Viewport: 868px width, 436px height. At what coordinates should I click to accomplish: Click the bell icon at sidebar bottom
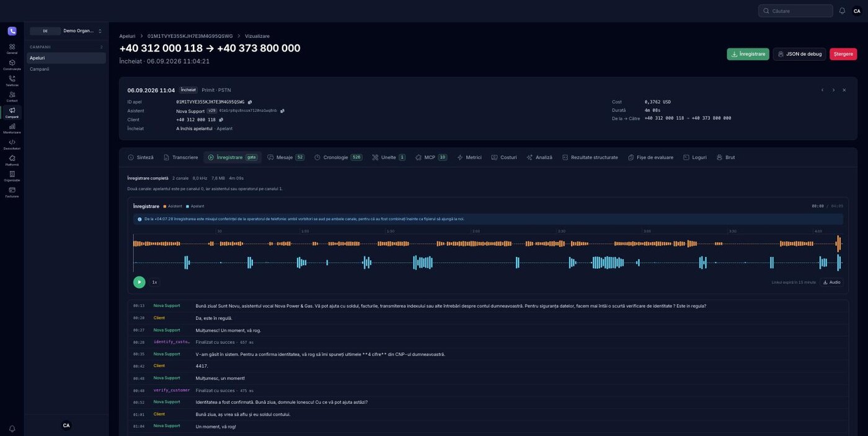[x=12, y=429]
